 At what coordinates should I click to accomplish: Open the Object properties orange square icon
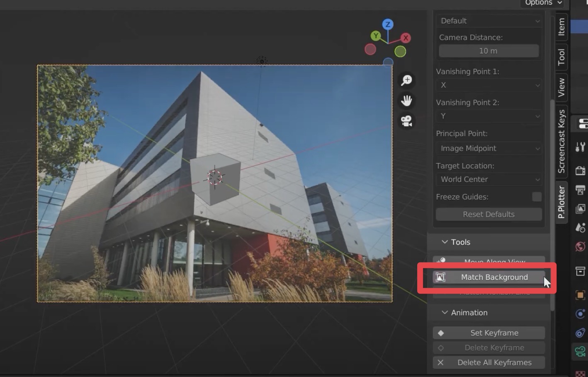580,295
